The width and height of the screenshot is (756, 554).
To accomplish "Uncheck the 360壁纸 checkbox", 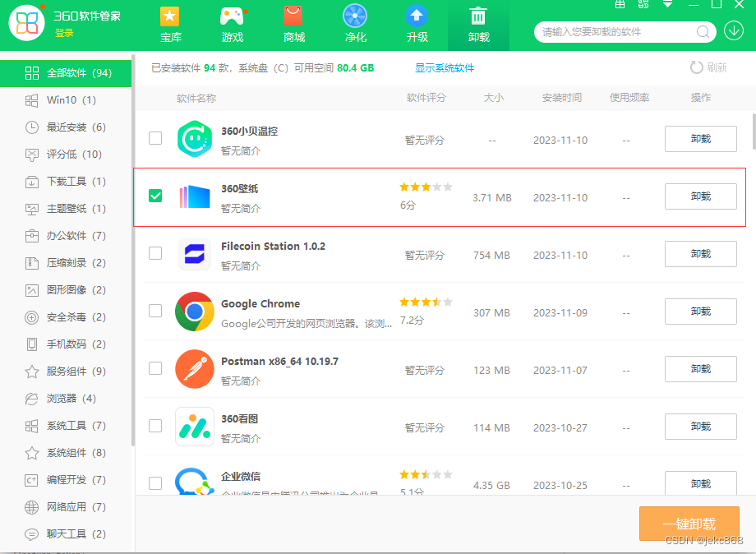I will (155, 196).
